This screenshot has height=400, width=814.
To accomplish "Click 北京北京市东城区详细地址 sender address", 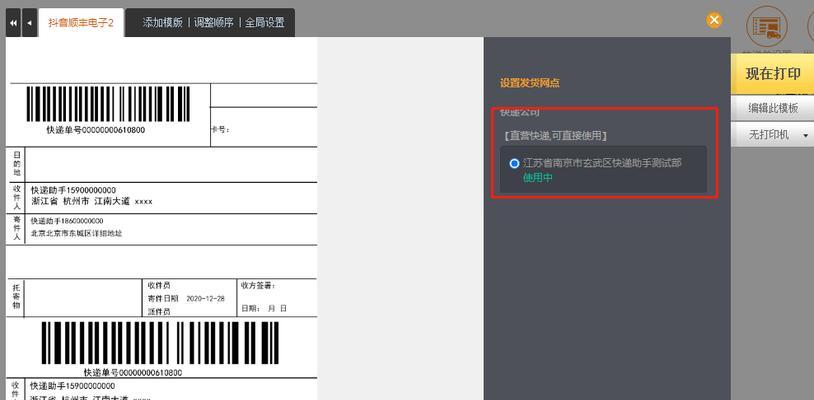I will 76,233.
